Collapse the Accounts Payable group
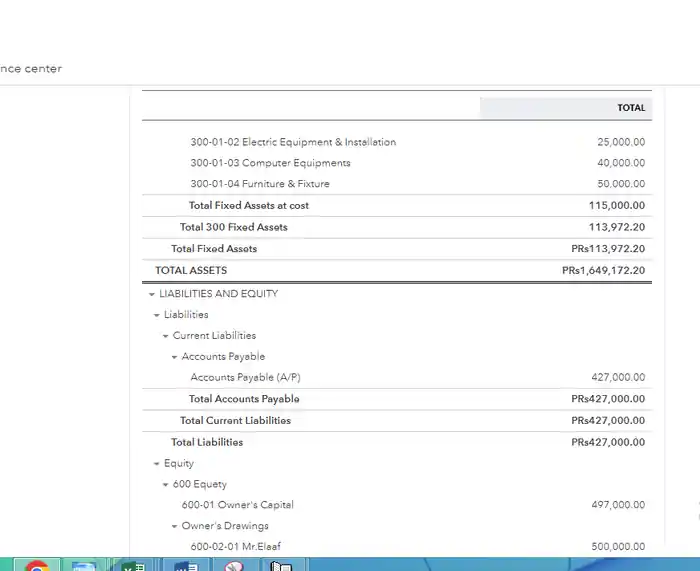The width and height of the screenshot is (700, 571). (x=174, y=357)
